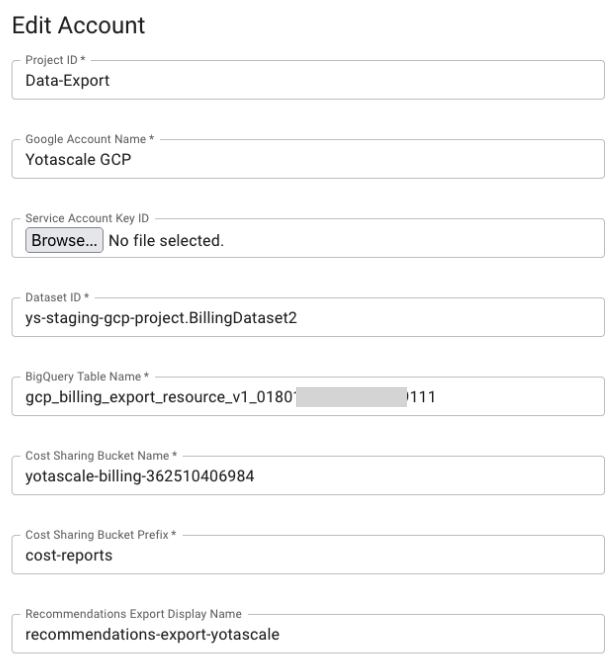Select the ys-staging-gcp-project.BillingDataset2 dataset field
Viewport: 612px width, 659px height.
coord(308,319)
